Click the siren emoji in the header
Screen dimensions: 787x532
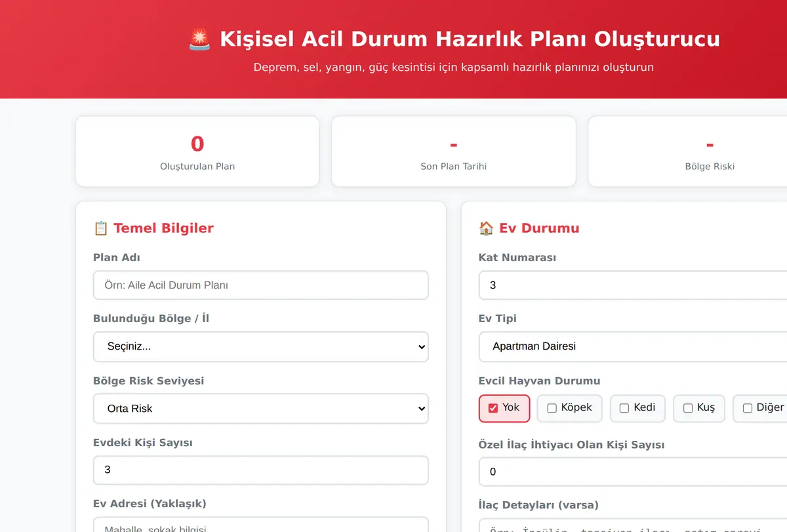pyautogui.click(x=199, y=39)
